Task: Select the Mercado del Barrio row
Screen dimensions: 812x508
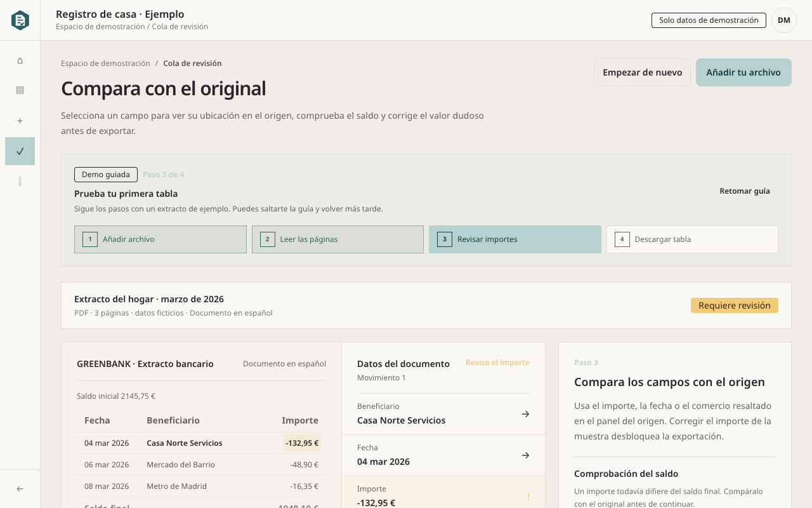Action: [202, 465]
